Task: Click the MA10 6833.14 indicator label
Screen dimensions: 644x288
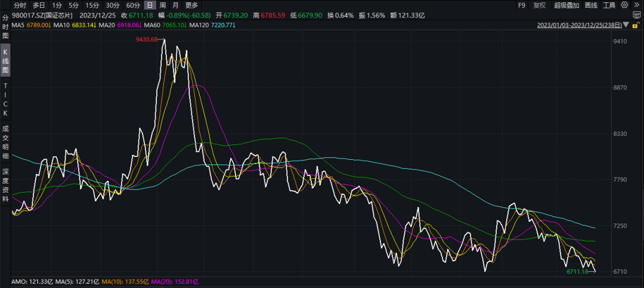Action: point(75,25)
